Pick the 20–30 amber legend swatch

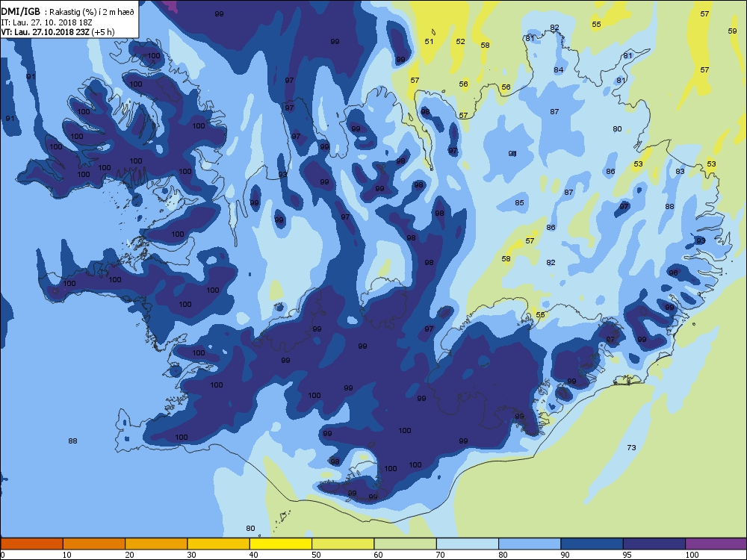[x=156, y=544]
